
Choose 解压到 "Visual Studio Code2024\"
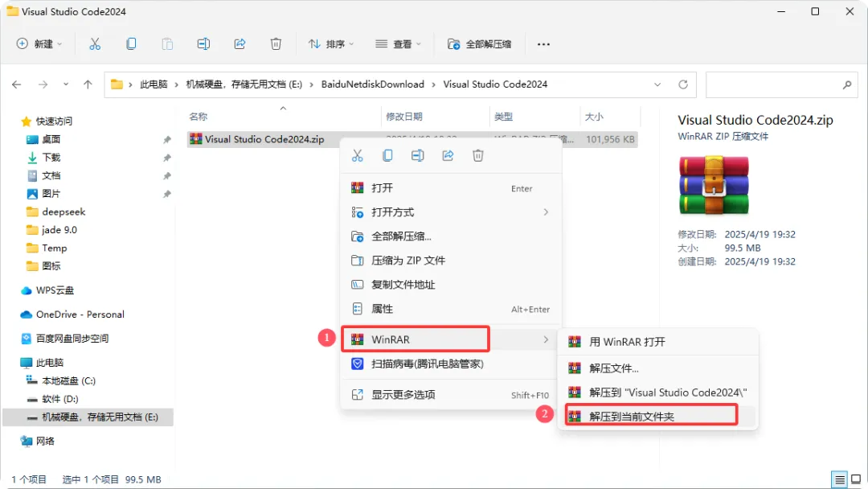pyautogui.click(x=657, y=392)
